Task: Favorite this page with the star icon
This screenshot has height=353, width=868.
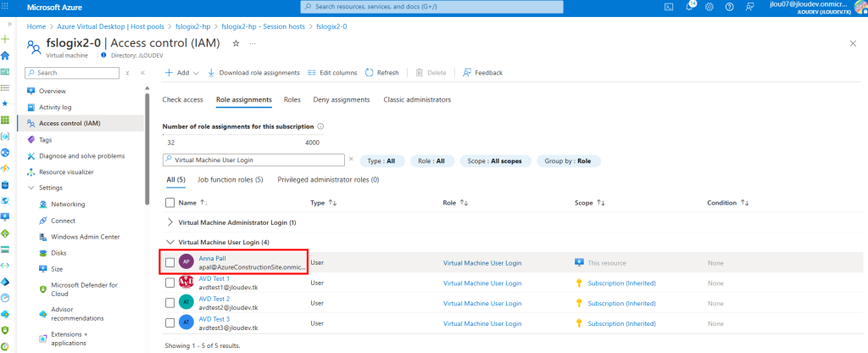Action: (x=236, y=43)
